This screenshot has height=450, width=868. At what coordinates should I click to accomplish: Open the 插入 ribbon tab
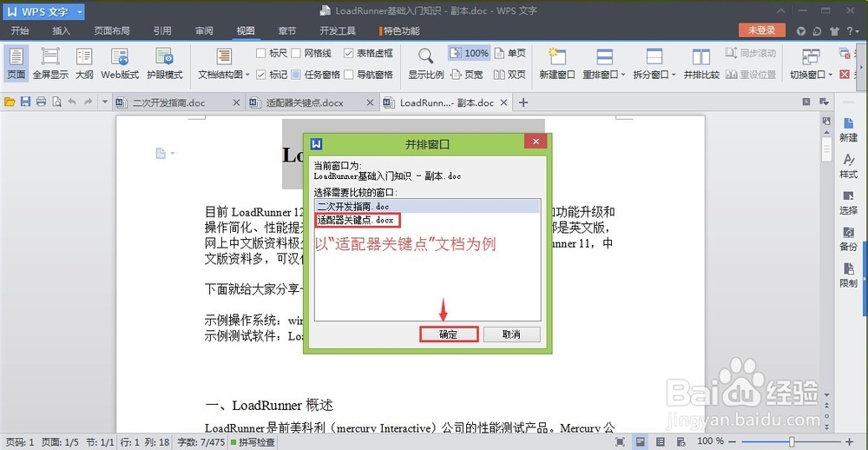point(62,31)
